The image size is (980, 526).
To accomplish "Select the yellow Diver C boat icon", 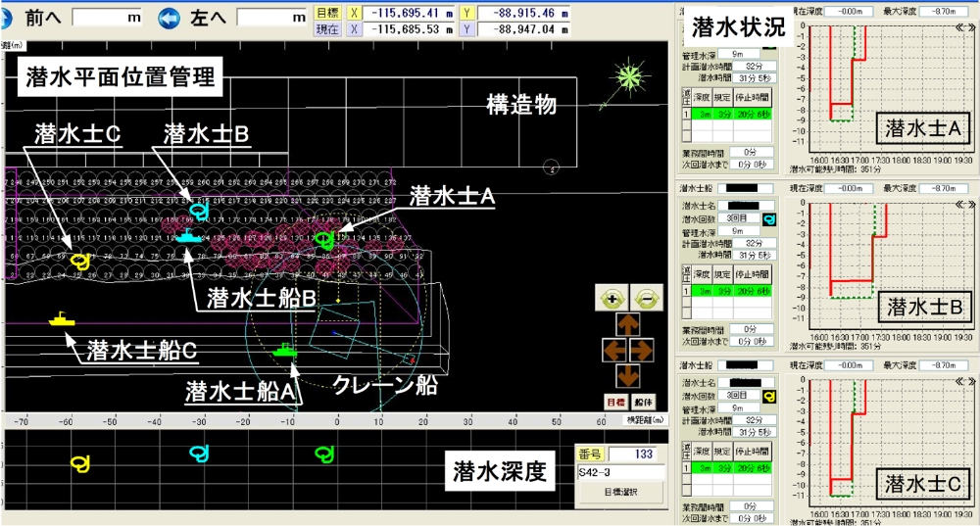I will point(61,319).
